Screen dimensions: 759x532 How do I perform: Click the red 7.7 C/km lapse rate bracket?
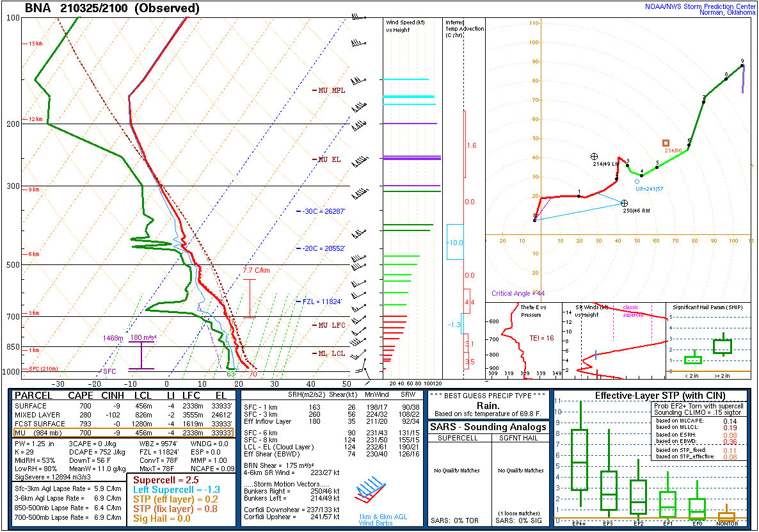click(250, 298)
